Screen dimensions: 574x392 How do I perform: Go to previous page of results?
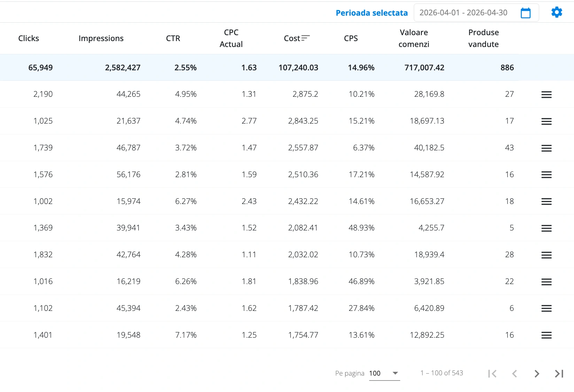pos(514,374)
